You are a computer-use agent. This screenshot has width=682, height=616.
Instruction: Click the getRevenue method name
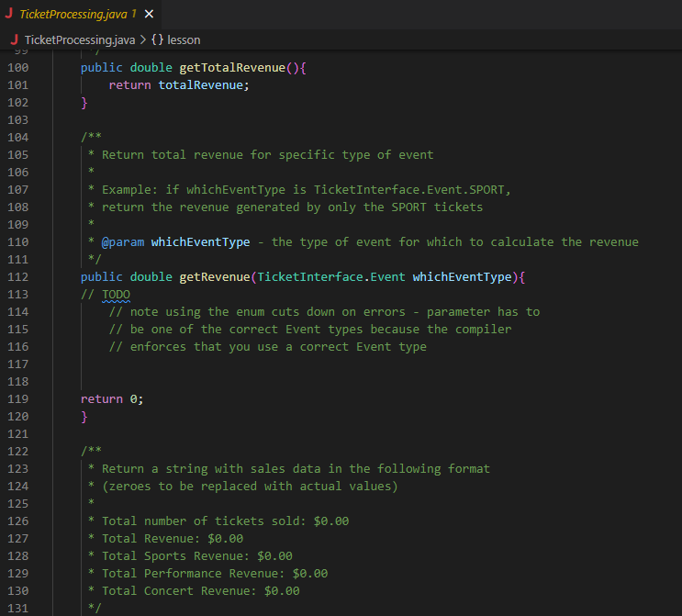tap(215, 277)
